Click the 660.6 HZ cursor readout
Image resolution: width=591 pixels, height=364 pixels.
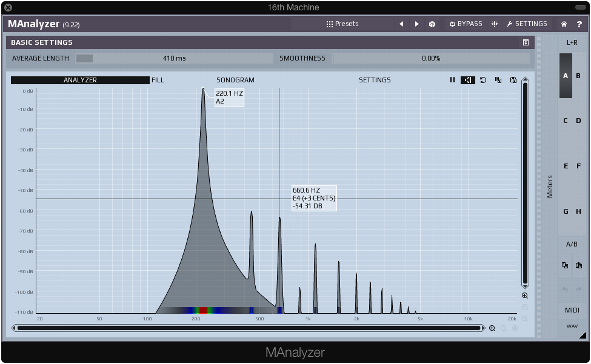point(314,199)
